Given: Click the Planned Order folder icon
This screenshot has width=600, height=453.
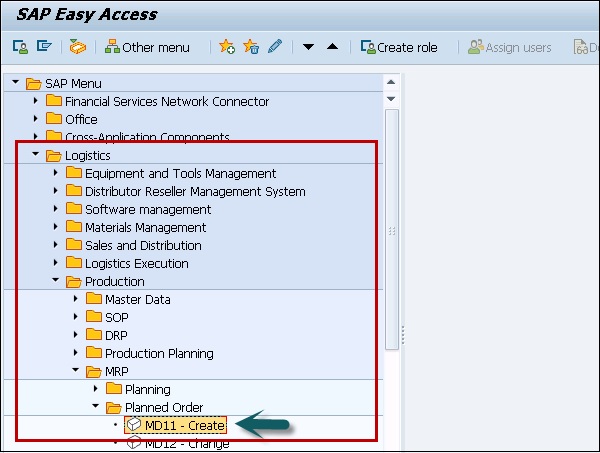Looking at the screenshot, I should pos(114,407).
